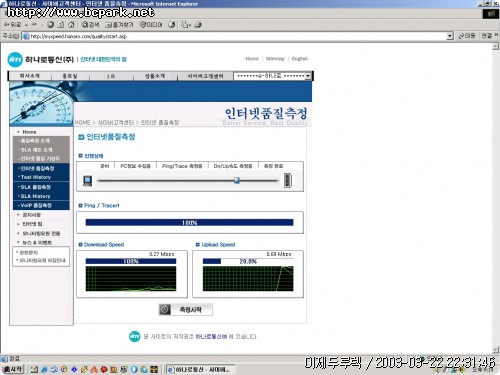Image resolution: width=500 pixels, height=375 pixels.
Task: Print the page with the printer icon
Action: [x=198, y=25]
